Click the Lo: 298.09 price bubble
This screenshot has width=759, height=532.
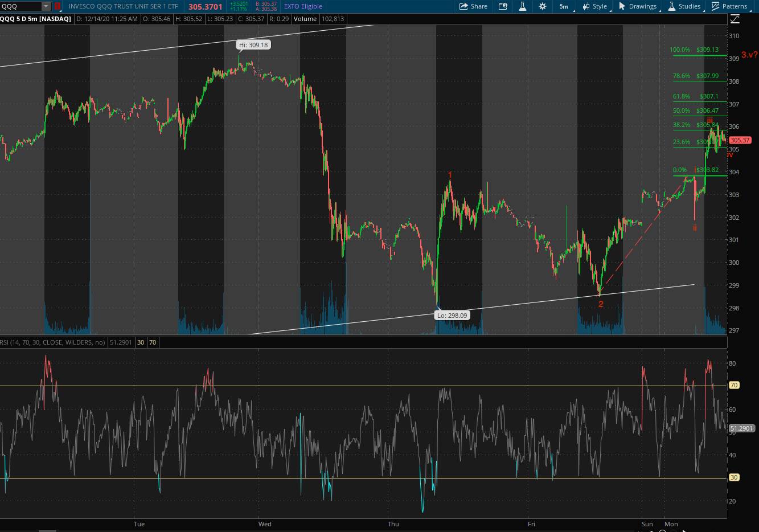click(x=452, y=315)
